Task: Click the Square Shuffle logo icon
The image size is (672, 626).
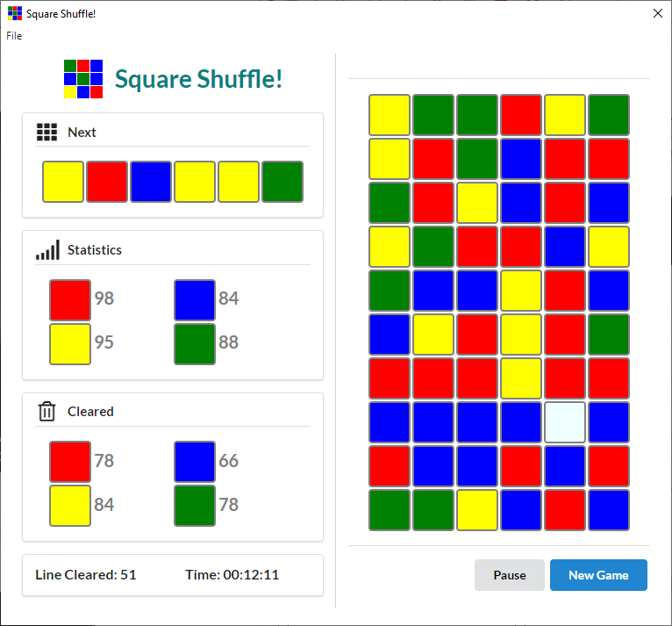Action: [83, 79]
